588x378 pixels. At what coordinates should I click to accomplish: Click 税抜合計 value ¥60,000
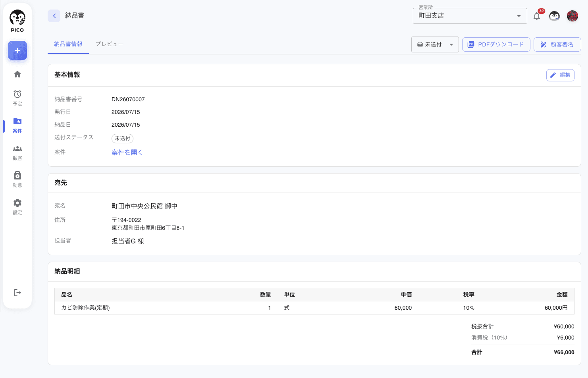click(x=564, y=326)
